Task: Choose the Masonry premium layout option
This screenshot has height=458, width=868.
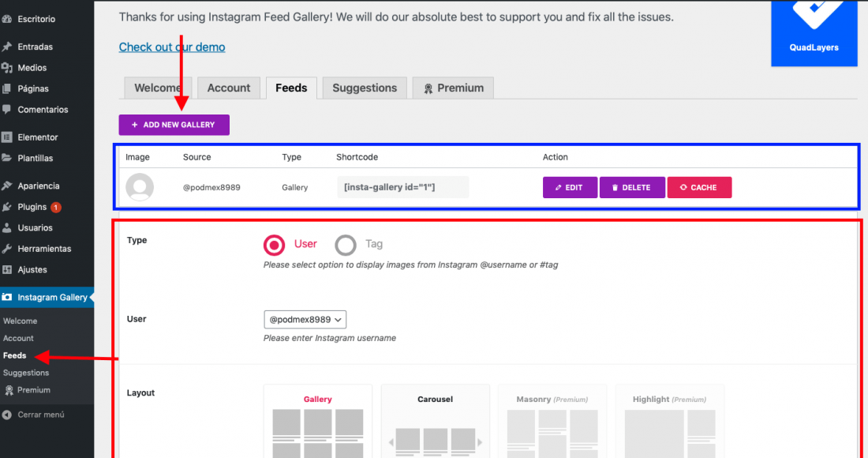Action: (x=552, y=422)
